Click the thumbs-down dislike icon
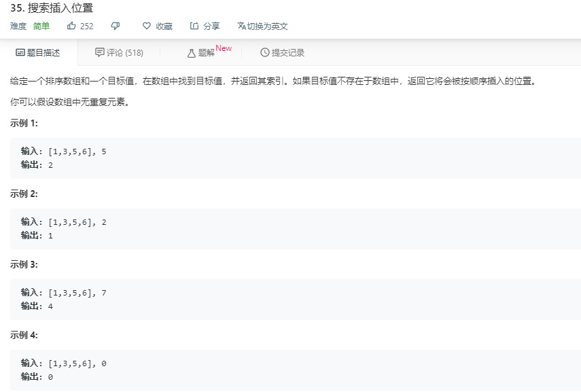Viewport: 581px width, 392px height. [x=116, y=26]
